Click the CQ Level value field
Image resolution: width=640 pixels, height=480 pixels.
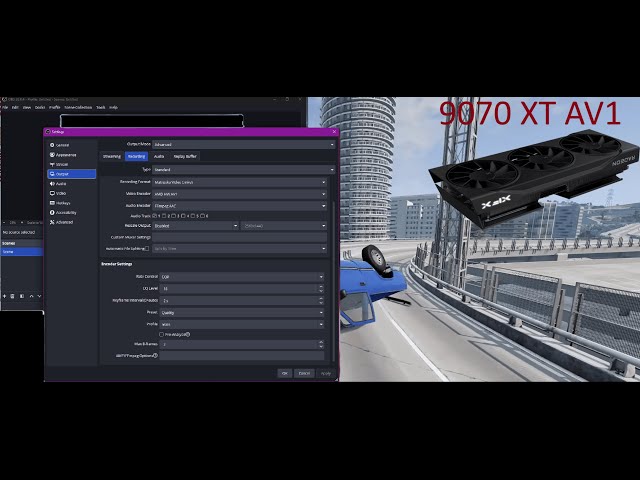[x=242, y=289]
